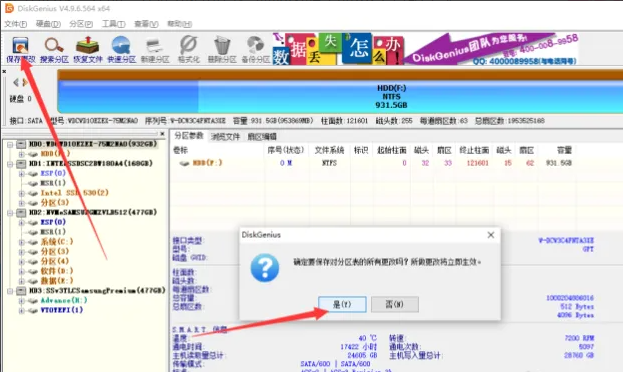Select HD2 NVMe SAMSUNG (477GB) in tree
The height and width of the screenshot is (372, 623).
pyautogui.click(x=93, y=212)
